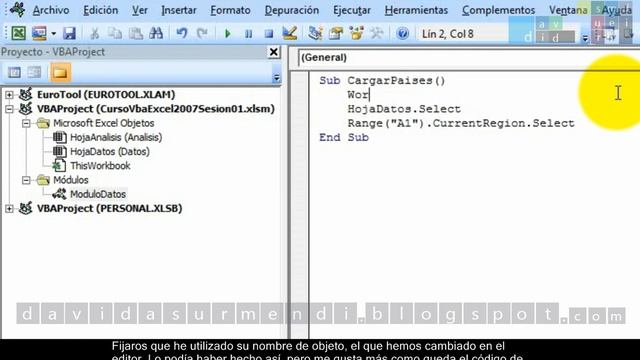The width and height of the screenshot is (640, 360).
Task: Open the Archivo menu
Action: point(51,10)
